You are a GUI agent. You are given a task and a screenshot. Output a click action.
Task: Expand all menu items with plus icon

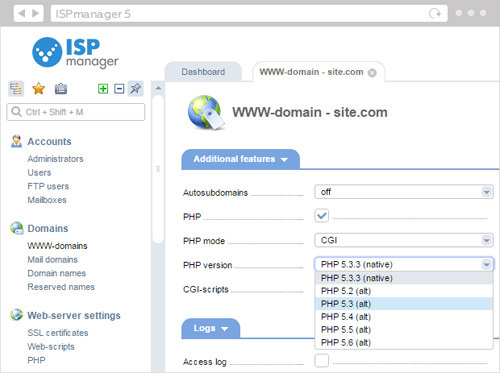click(x=103, y=89)
